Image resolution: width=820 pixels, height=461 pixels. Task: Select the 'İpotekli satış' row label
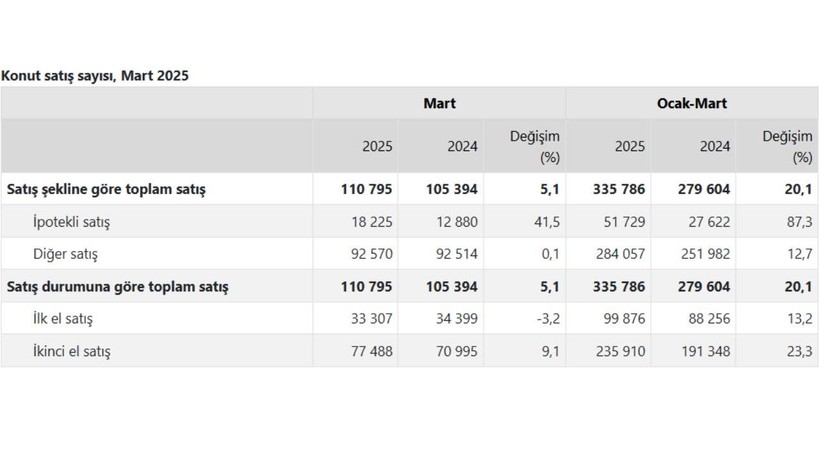click(72, 222)
